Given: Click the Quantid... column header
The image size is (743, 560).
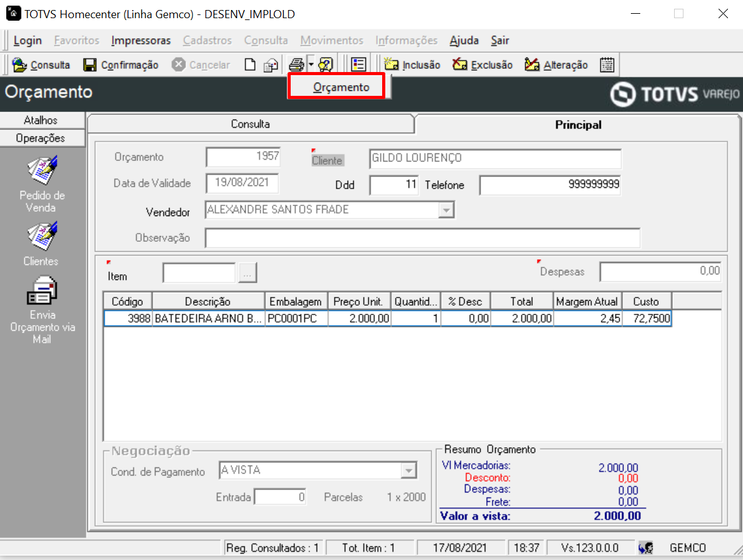Looking at the screenshot, I should click(x=415, y=301).
